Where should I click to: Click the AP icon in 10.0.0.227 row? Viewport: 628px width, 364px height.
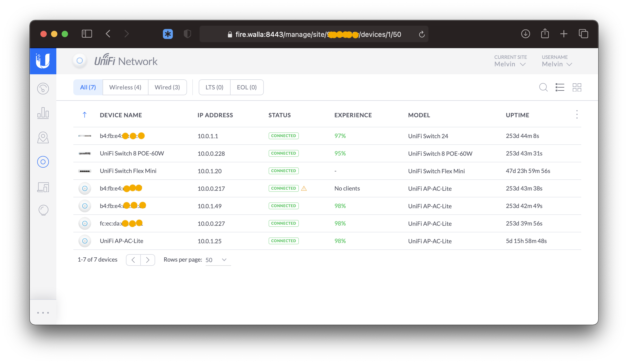coord(85,223)
